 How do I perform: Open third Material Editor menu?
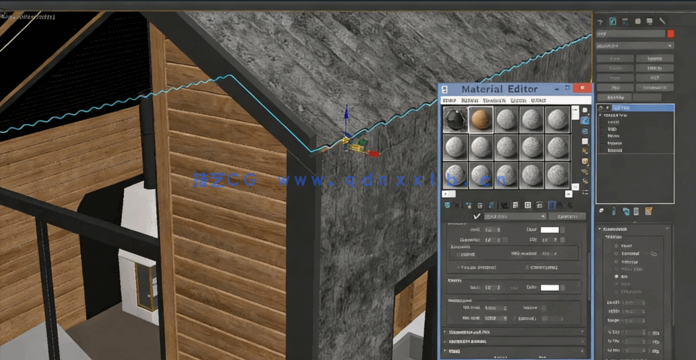494,100
